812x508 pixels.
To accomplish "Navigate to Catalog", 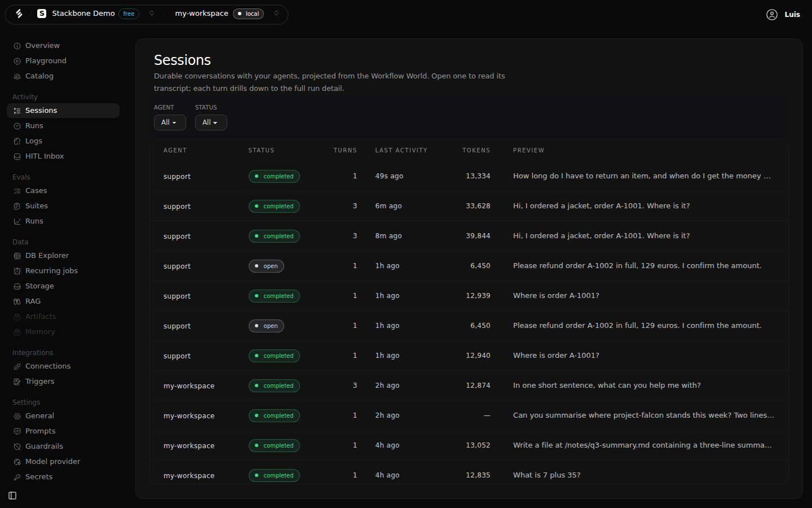I will (x=63, y=76).
